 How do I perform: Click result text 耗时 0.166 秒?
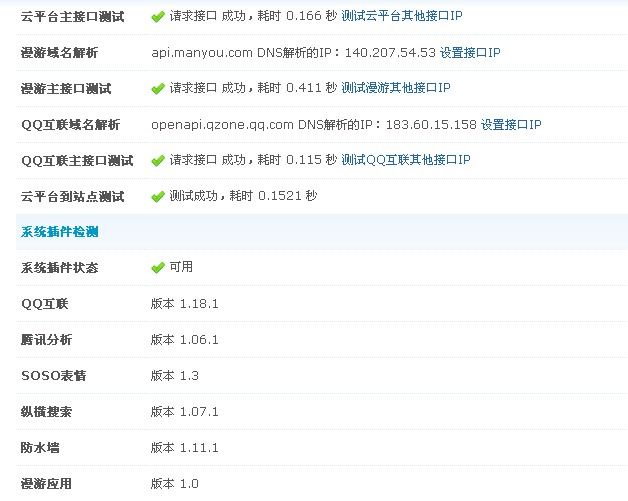[297, 16]
